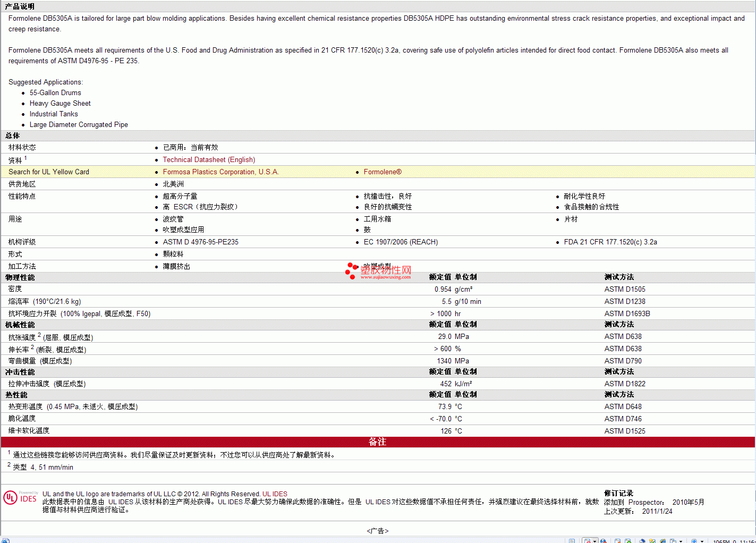Click the 冲击性能 section header

pyautogui.click(x=20, y=372)
